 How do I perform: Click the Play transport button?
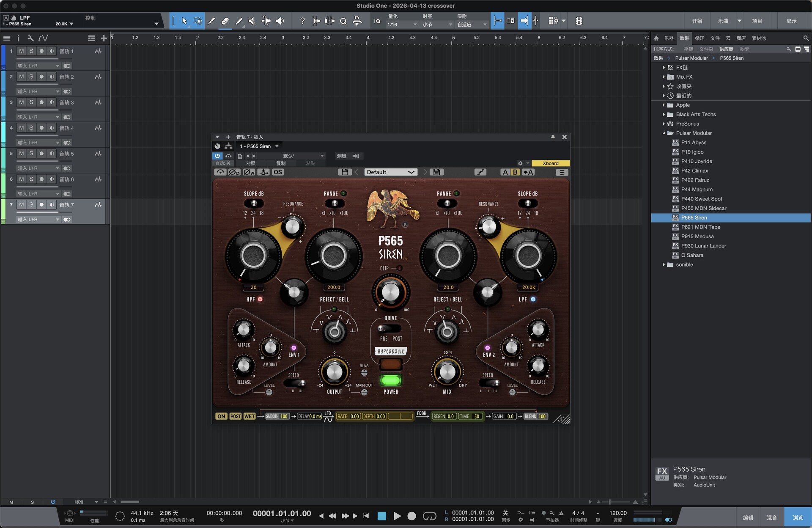click(x=397, y=516)
